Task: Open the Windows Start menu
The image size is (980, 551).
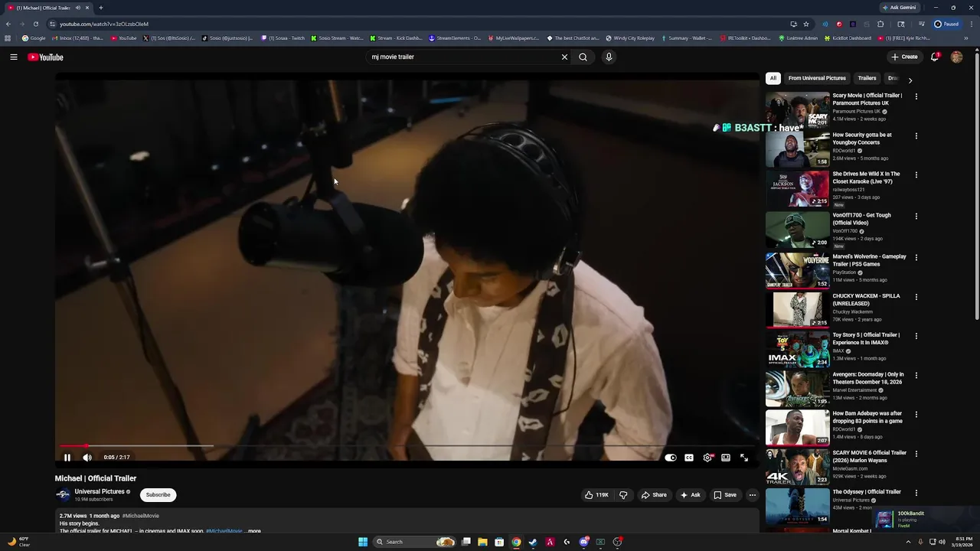Action: [x=363, y=542]
